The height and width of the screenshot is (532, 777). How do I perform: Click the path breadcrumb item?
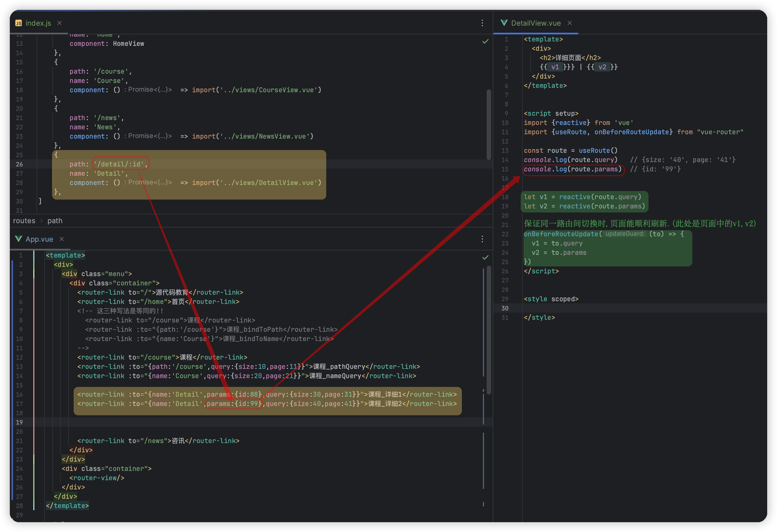[x=55, y=221]
